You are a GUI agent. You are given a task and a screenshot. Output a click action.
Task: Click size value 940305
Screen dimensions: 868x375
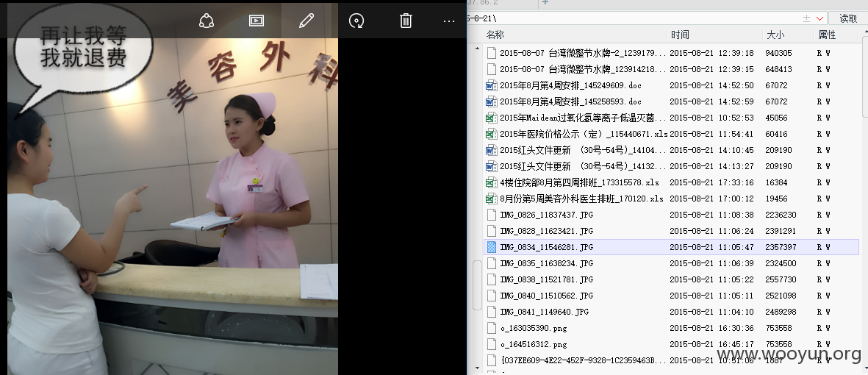[x=779, y=53]
